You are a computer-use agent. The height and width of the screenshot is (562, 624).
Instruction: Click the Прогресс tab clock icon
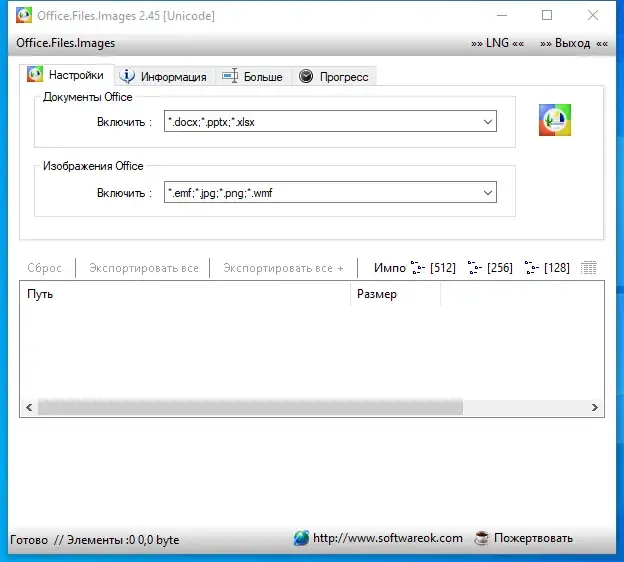(306, 76)
